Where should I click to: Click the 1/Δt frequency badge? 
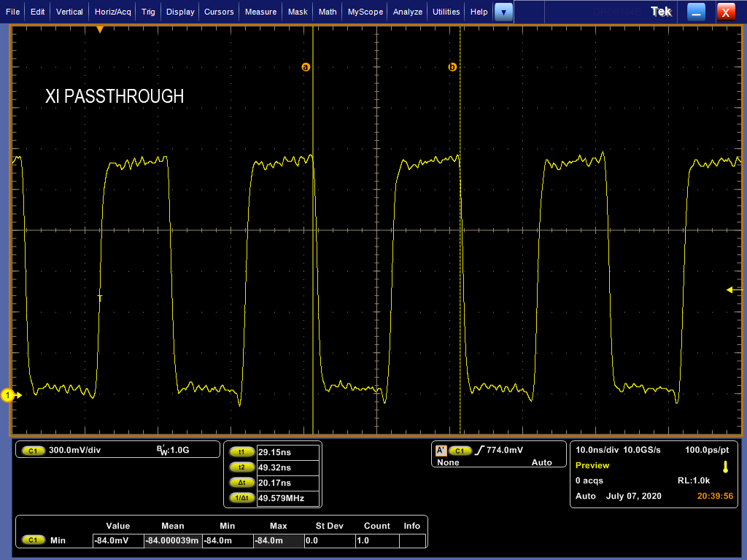[x=241, y=497]
